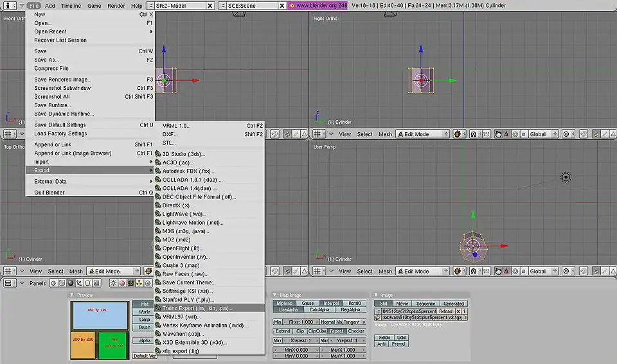Click the 3D manipulator hand icon in User Persp
This screenshot has width=617, height=364.
tap(498, 272)
